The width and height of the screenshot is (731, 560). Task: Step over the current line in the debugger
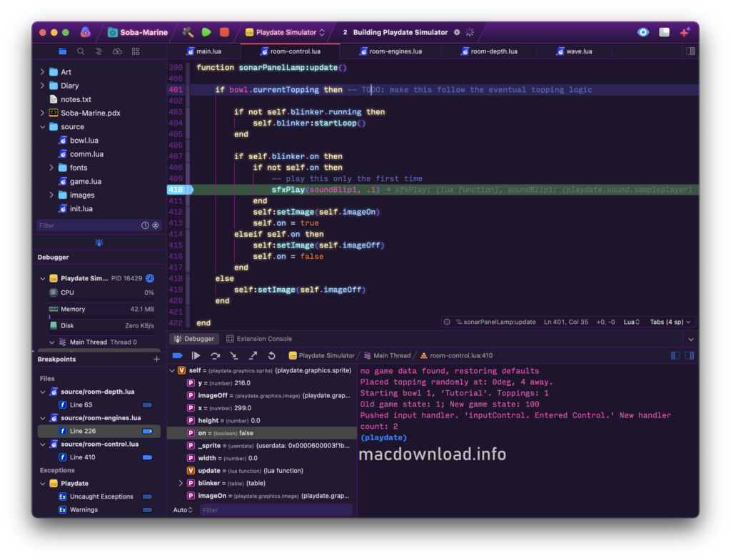[x=215, y=355]
